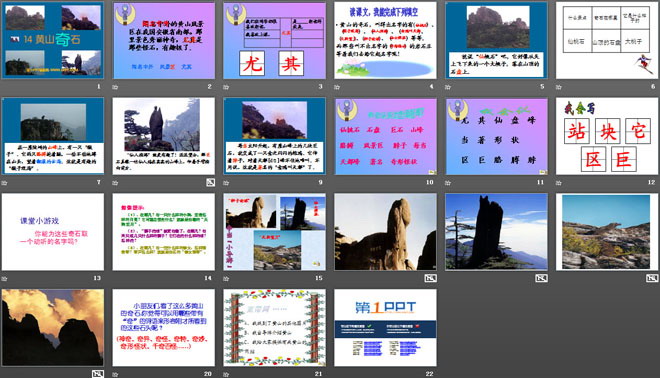660x378 pixels.
Task: Select slide 15 with three rock photos
Action: click(x=274, y=232)
